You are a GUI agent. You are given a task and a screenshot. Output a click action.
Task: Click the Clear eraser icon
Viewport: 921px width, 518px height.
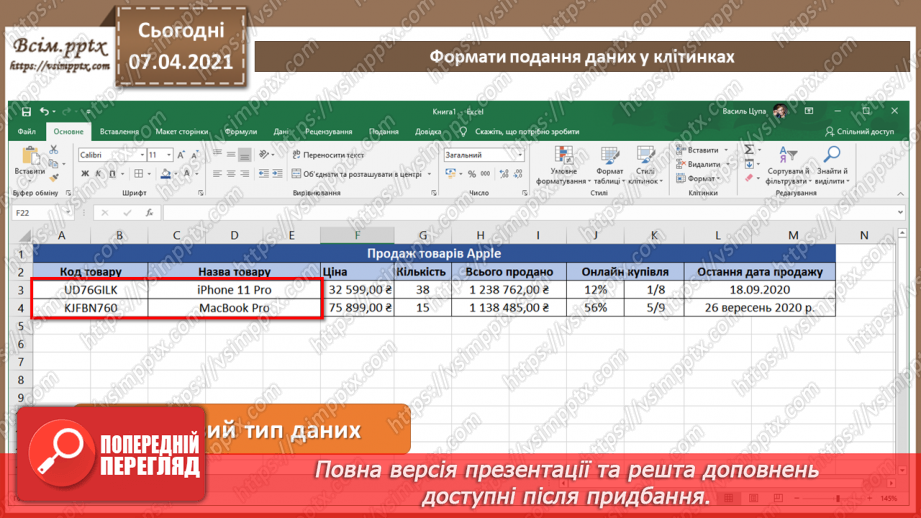(749, 178)
